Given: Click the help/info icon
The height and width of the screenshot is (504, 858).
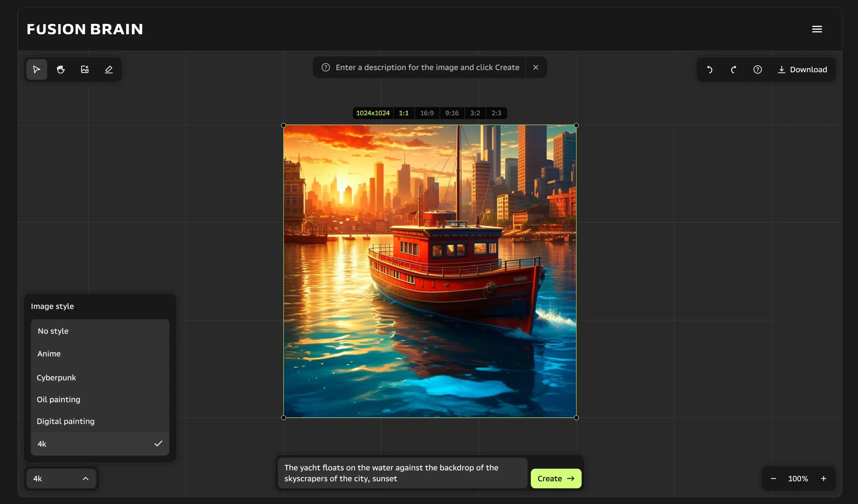Looking at the screenshot, I should (x=758, y=69).
